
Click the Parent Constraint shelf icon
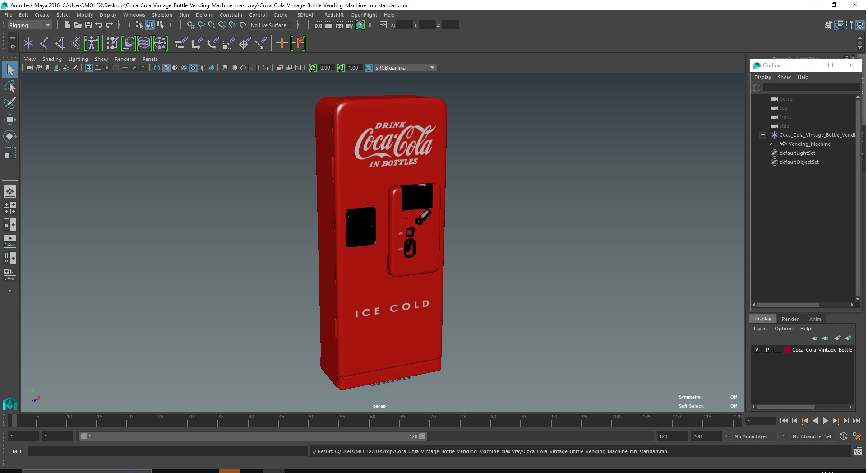point(181,43)
